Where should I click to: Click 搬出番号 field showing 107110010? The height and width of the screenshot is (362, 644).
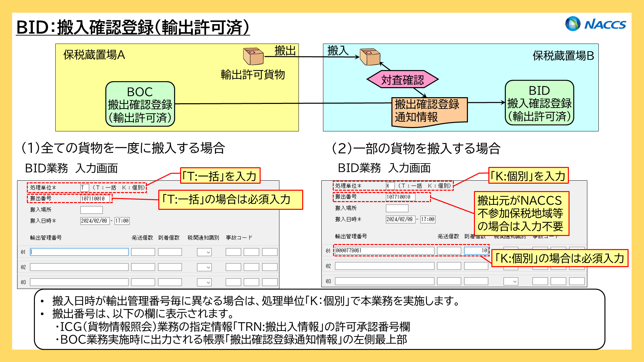[95, 199]
